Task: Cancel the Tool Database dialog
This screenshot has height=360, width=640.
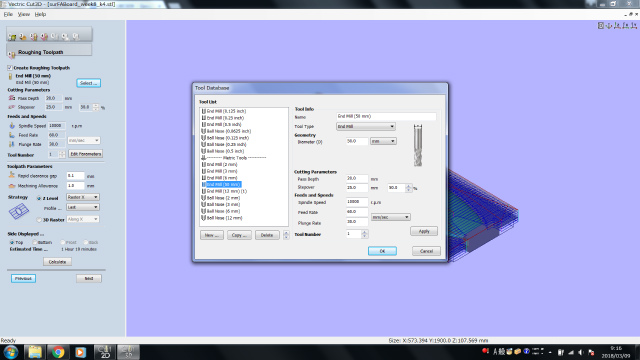Action: pos(426,251)
